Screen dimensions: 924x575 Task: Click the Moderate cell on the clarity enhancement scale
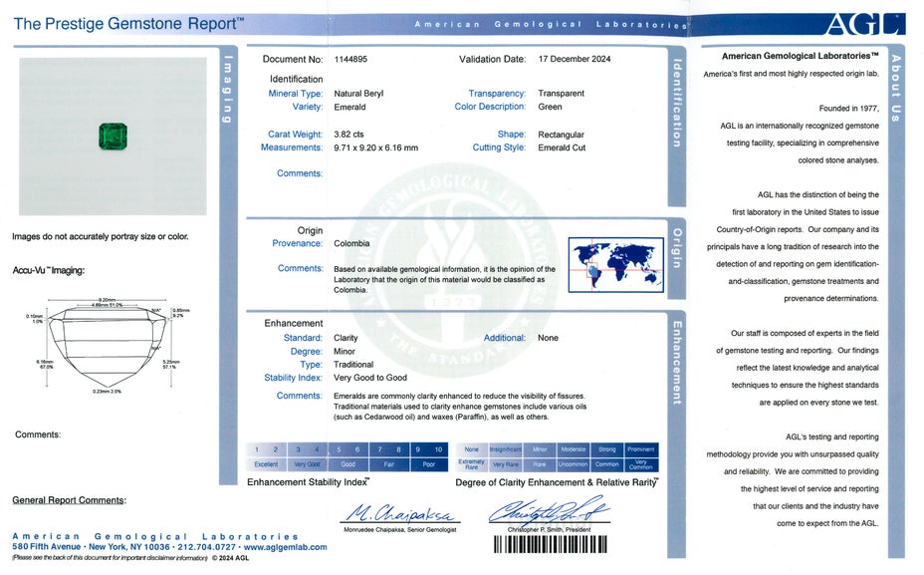tap(574, 449)
